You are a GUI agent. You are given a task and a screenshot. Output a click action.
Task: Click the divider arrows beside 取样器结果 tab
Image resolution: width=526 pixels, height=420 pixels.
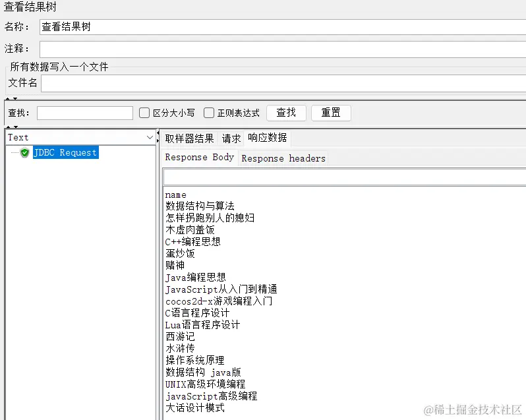pyautogui.click(x=158, y=137)
